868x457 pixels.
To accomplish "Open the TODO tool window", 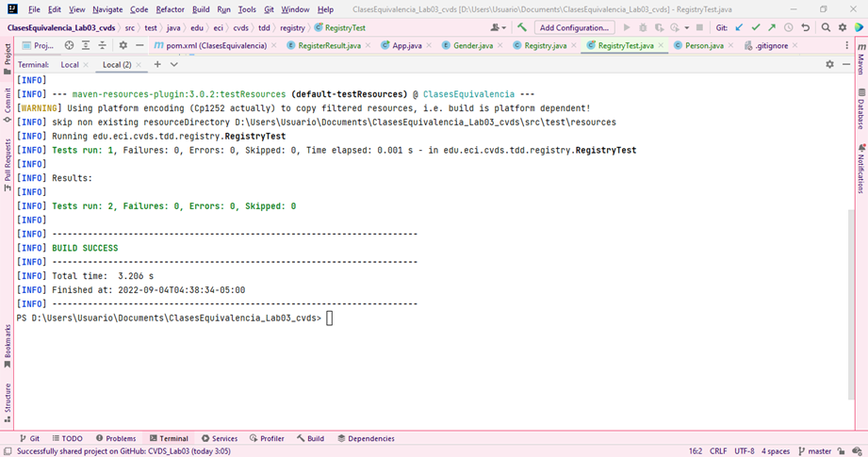I will click(x=68, y=438).
